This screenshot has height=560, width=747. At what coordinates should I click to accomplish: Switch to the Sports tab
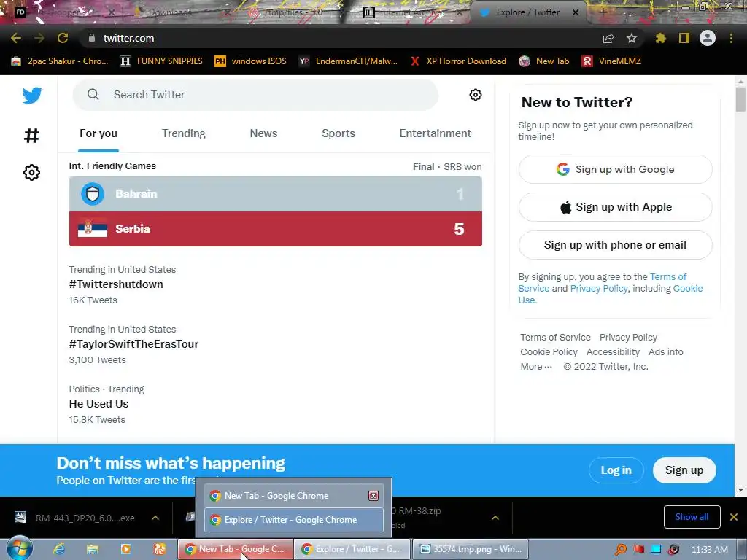click(x=338, y=133)
